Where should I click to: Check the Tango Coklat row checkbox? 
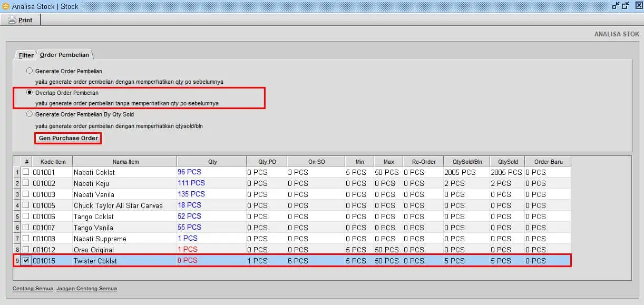[26, 217]
